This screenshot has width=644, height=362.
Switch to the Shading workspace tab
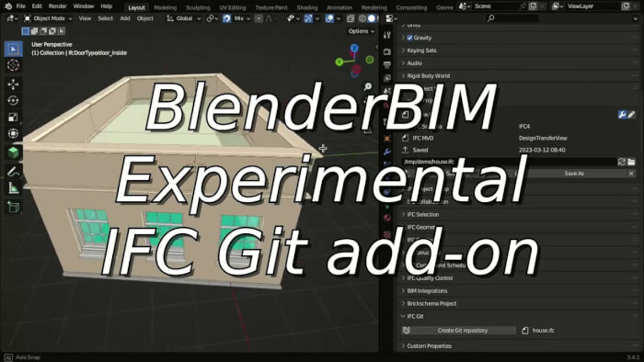pos(307,7)
